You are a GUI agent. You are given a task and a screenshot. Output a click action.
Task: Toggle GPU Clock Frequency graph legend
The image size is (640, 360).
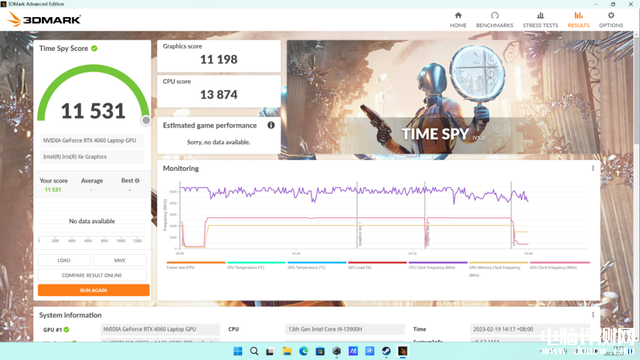(559, 265)
